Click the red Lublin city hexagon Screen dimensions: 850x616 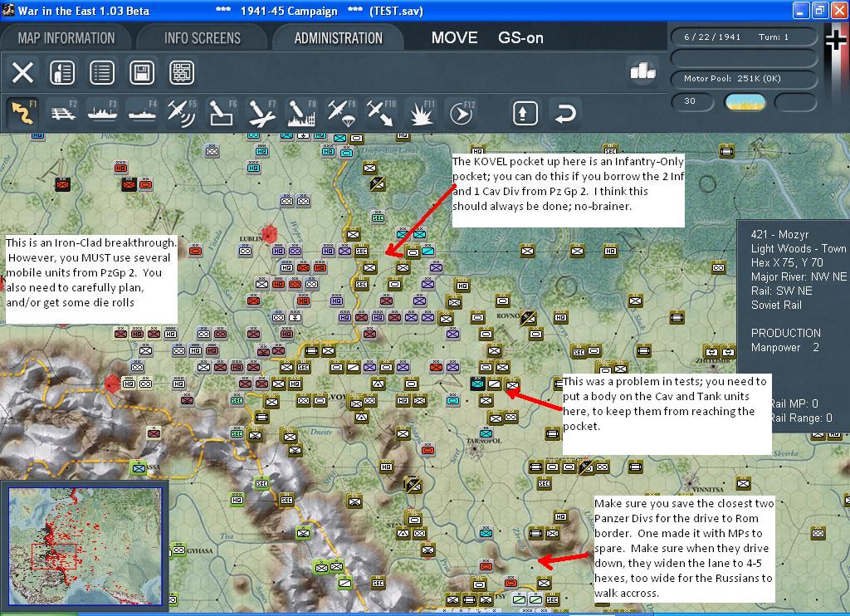270,234
